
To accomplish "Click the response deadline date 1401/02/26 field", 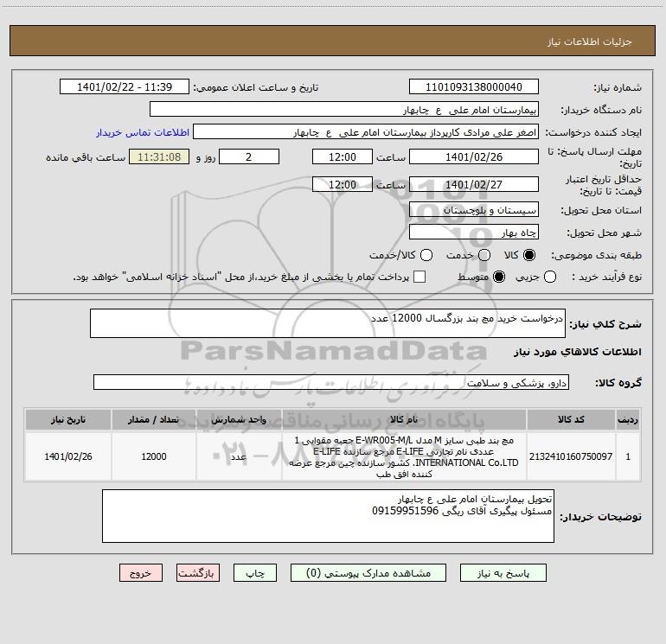I will (474, 156).
